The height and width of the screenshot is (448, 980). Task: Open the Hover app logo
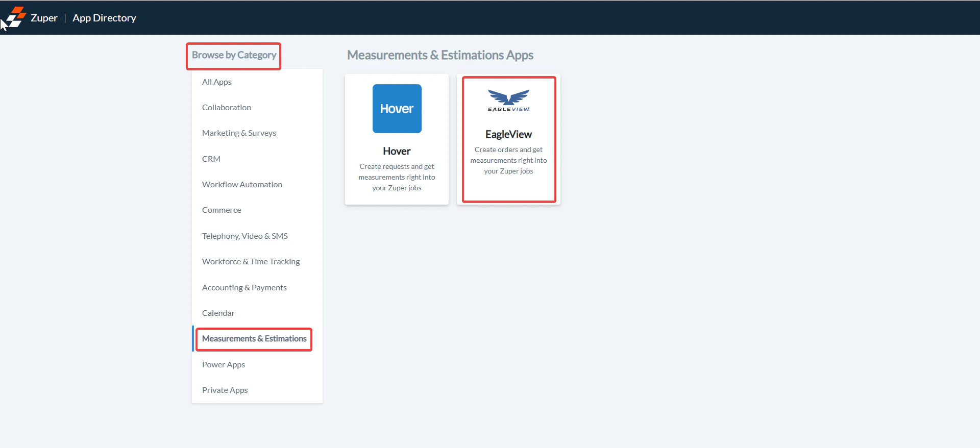tap(397, 109)
